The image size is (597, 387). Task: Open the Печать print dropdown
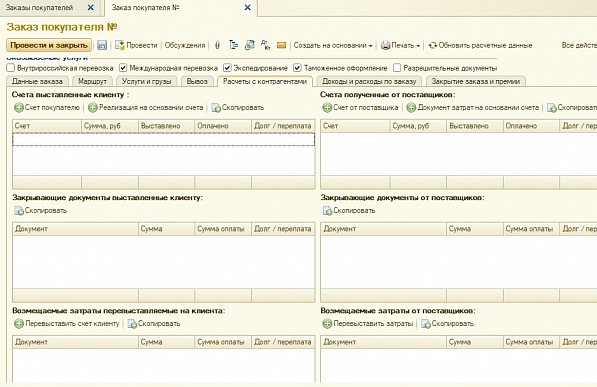(x=401, y=45)
